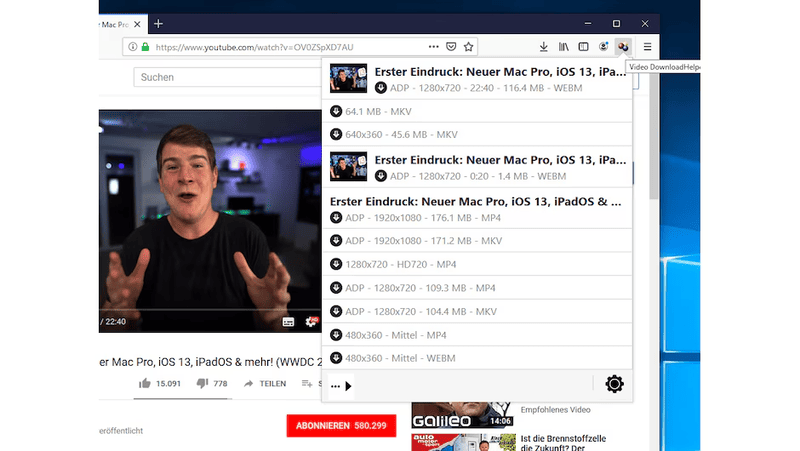Viewport: 800px width, 451px height.
Task: Click the red ABONNIEREN subscribe button
Action: click(x=341, y=425)
